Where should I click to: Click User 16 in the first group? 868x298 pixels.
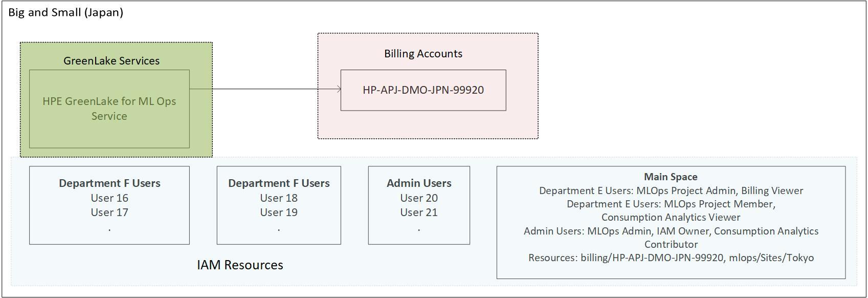point(109,198)
